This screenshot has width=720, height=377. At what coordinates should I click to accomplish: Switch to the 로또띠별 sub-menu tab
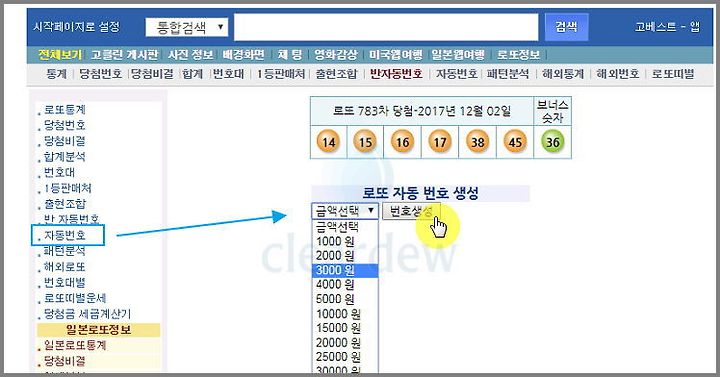point(673,74)
